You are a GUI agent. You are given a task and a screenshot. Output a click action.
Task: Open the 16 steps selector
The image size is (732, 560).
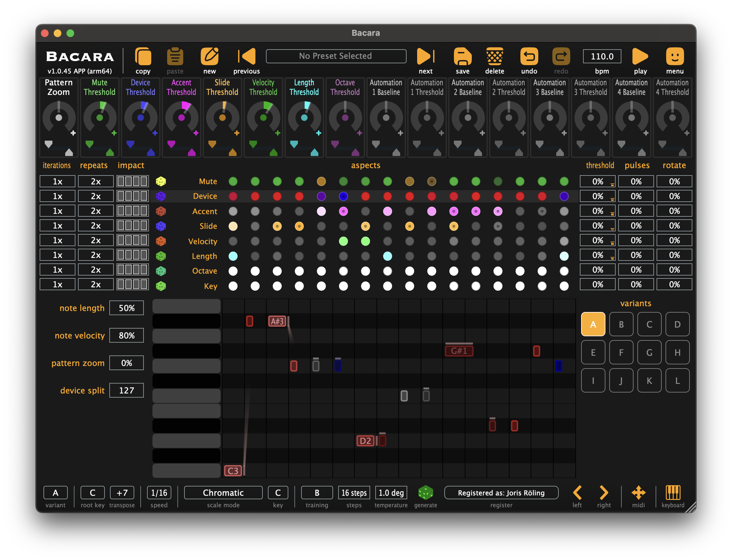click(x=354, y=492)
